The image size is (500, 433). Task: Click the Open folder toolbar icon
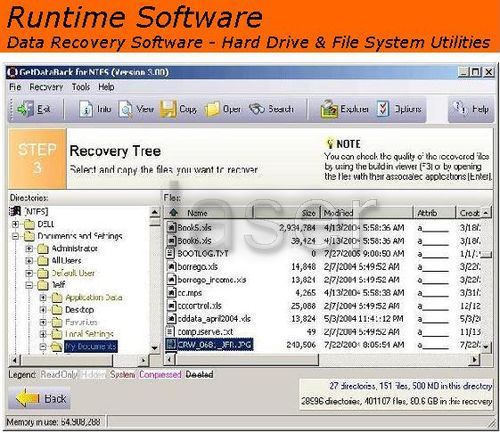[x=212, y=109]
